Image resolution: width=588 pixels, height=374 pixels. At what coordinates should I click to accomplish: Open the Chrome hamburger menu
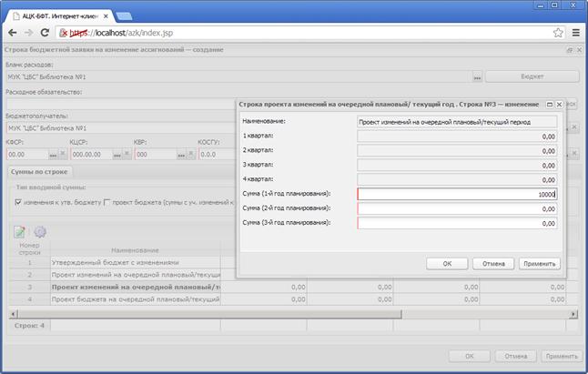pos(575,33)
